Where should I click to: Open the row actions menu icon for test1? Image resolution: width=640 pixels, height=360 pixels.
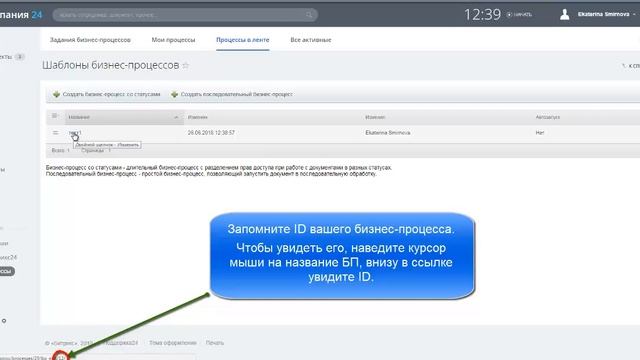pyautogui.click(x=56, y=133)
